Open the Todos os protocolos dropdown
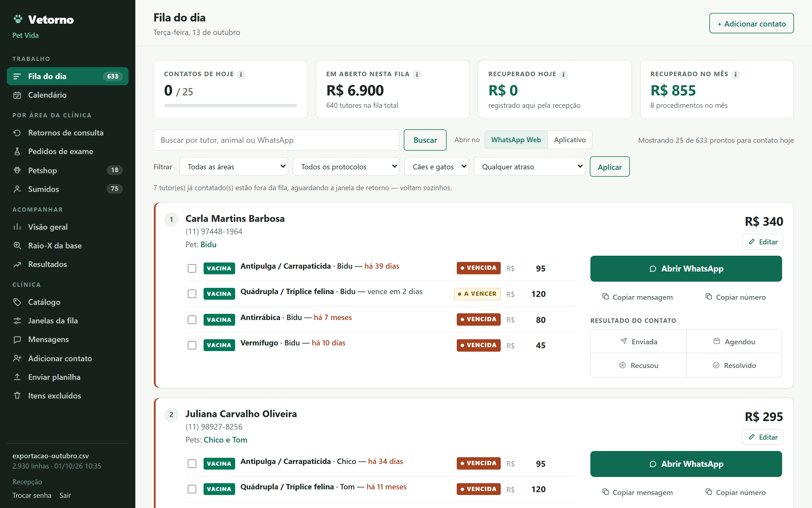 pyautogui.click(x=346, y=167)
